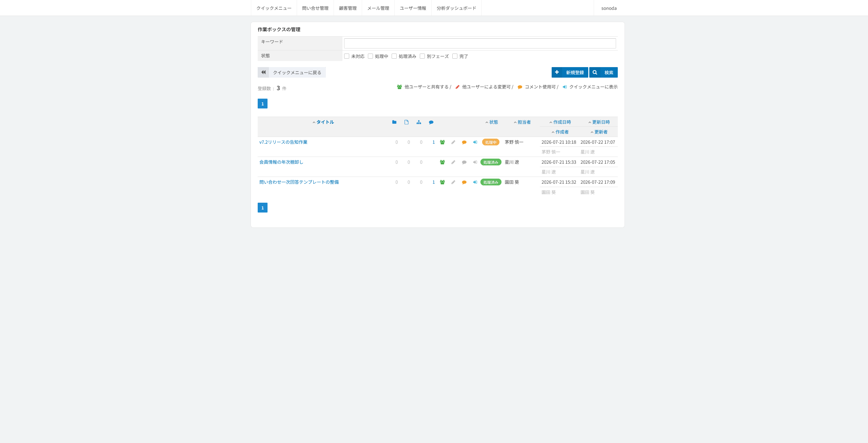The width and height of the screenshot is (868, 443).
Task: Click the comment bubble icon in the header
Action: click(431, 122)
